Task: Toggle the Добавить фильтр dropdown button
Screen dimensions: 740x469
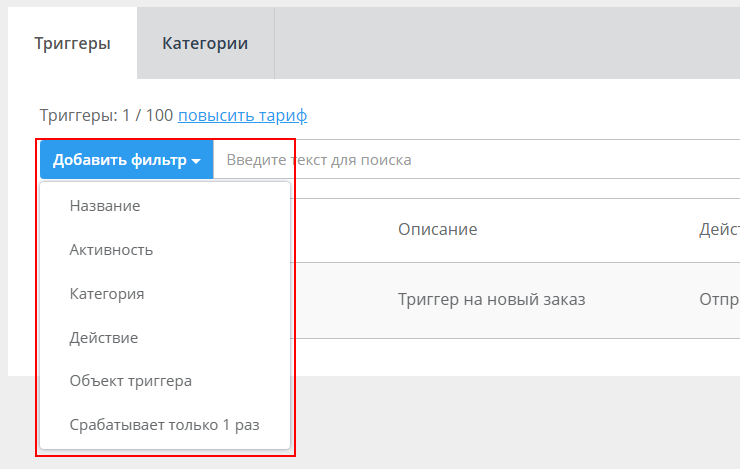Action: coord(126,159)
